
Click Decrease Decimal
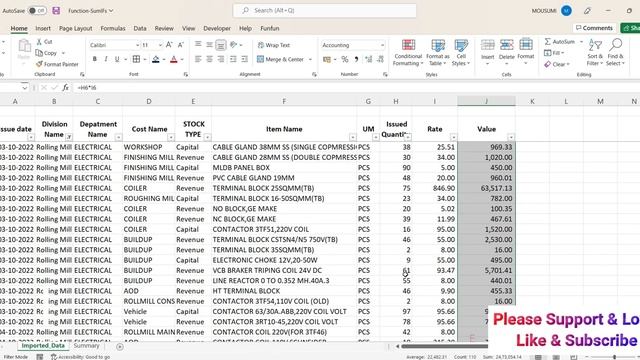[380, 60]
